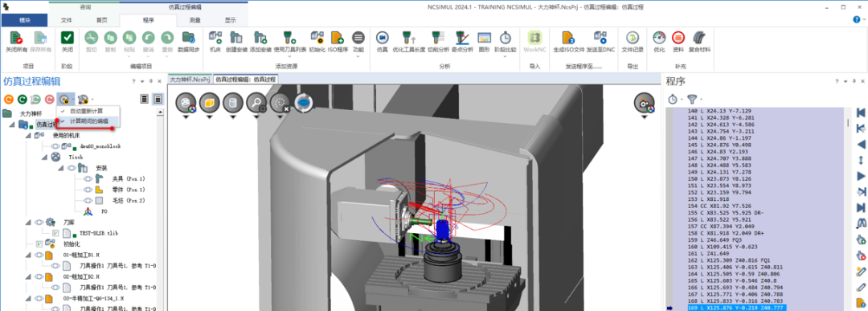
Task: Click the 优化 gauge icon
Action: point(659,38)
